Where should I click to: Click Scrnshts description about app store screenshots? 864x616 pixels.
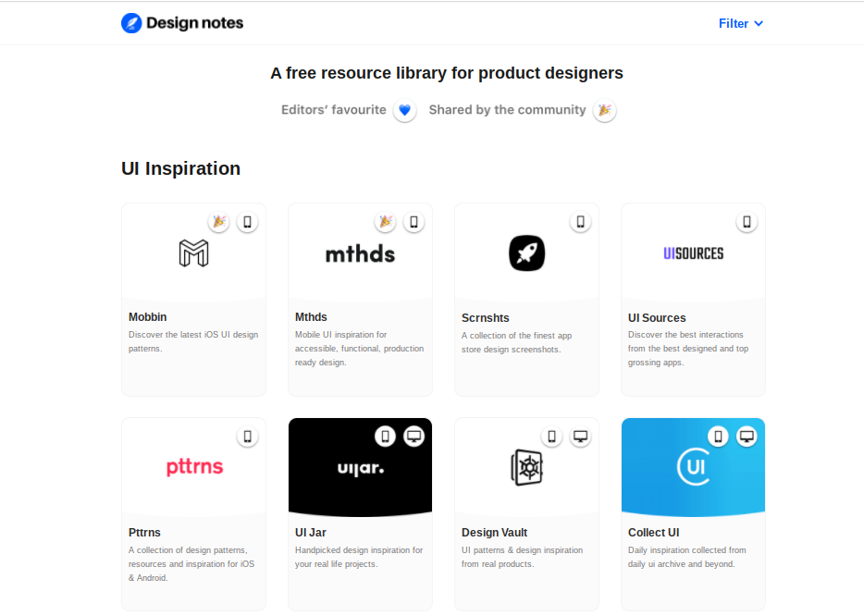[517, 342]
